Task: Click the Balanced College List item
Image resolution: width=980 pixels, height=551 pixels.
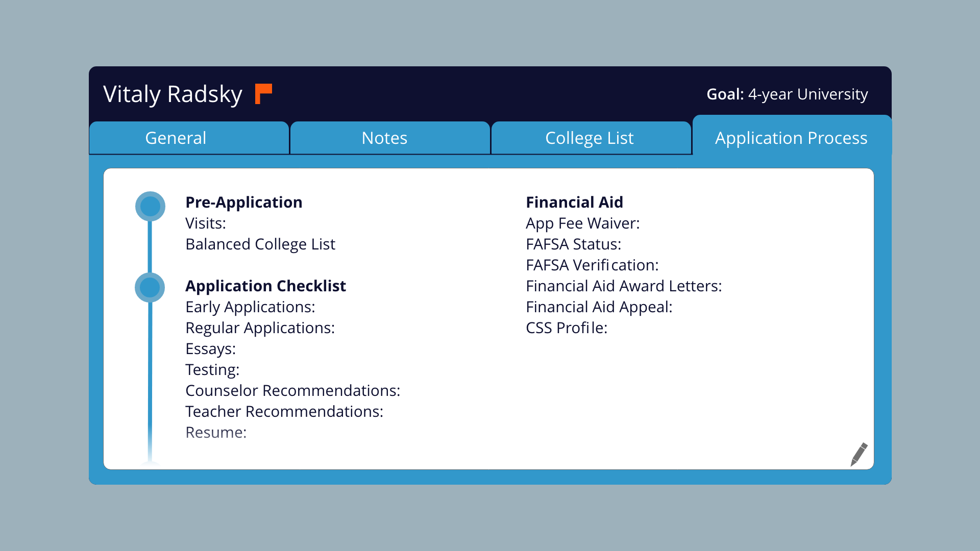Action: click(x=260, y=244)
